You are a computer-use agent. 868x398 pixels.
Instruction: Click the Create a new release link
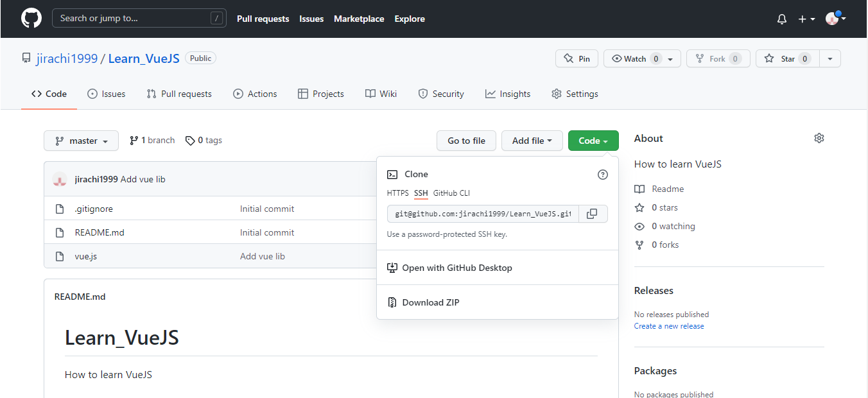668,326
